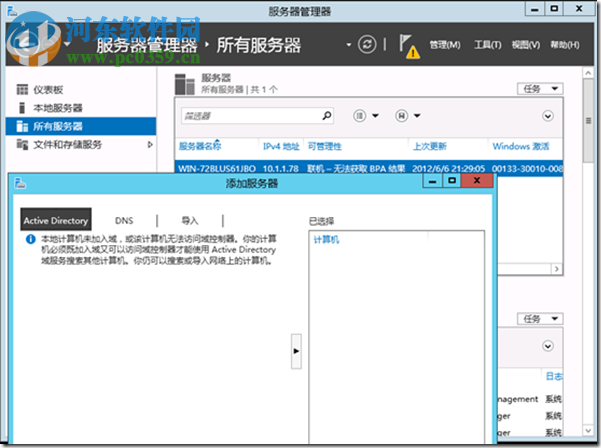Viewport: 601px width, 448px height.
Task: Sort by 上次更新 column
Action: point(429,146)
